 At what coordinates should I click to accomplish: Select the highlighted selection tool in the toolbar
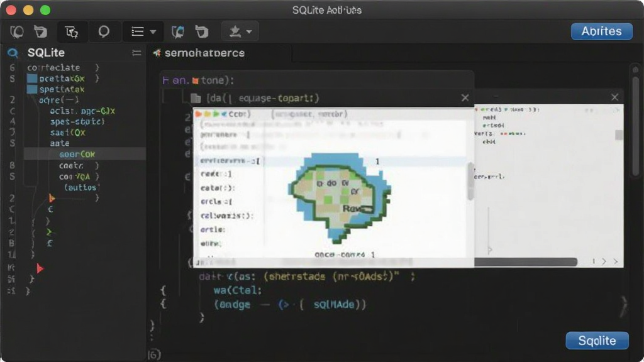(72, 31)
